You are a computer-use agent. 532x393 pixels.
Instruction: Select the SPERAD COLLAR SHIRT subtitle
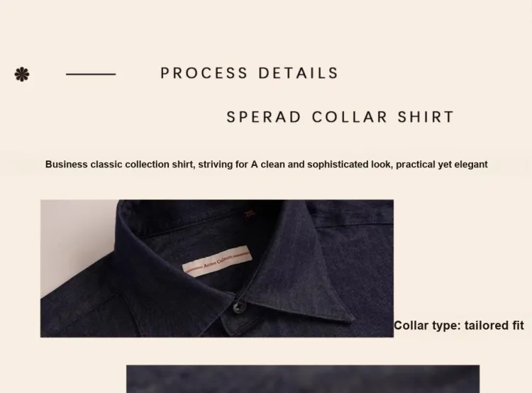tap(340, 117)
